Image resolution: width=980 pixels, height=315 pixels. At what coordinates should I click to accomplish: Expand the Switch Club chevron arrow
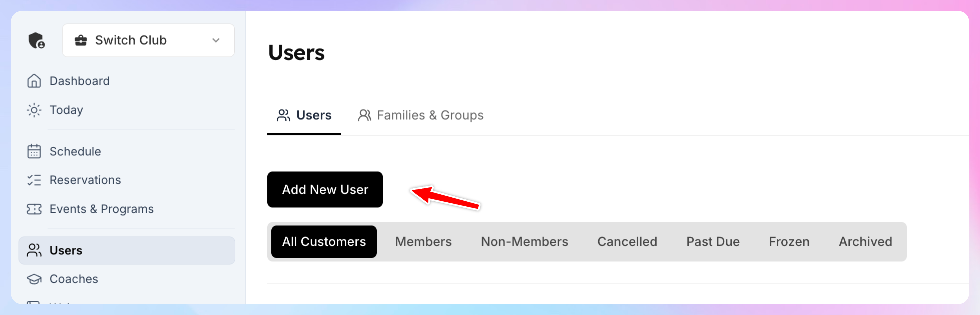coord(216,40)
